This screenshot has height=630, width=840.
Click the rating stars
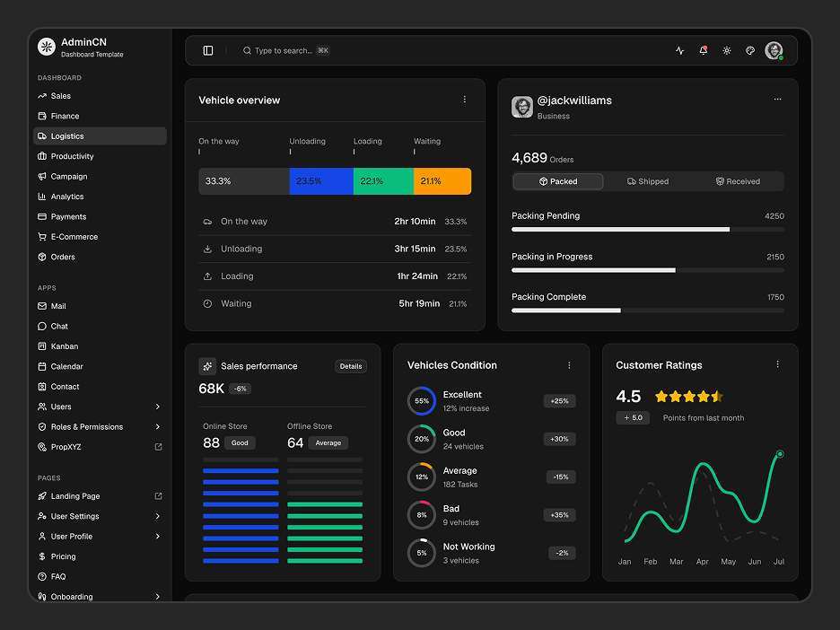pyautogui.click(x=689, y=397)
